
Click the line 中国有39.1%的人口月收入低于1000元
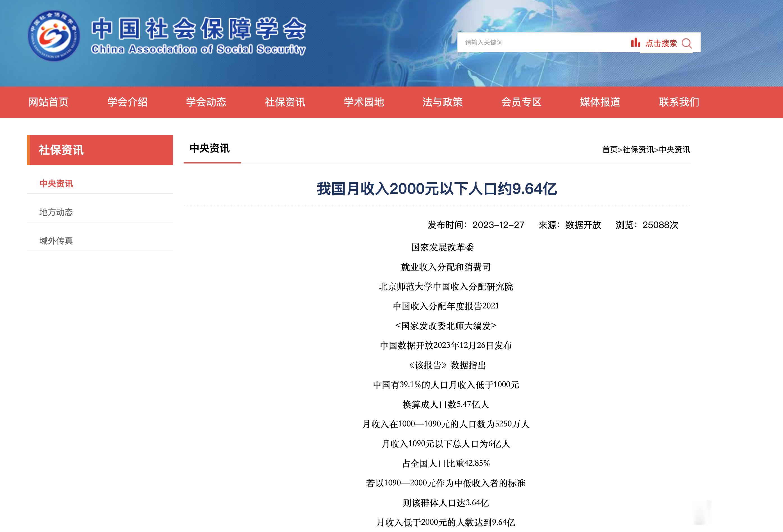(446, 385)
